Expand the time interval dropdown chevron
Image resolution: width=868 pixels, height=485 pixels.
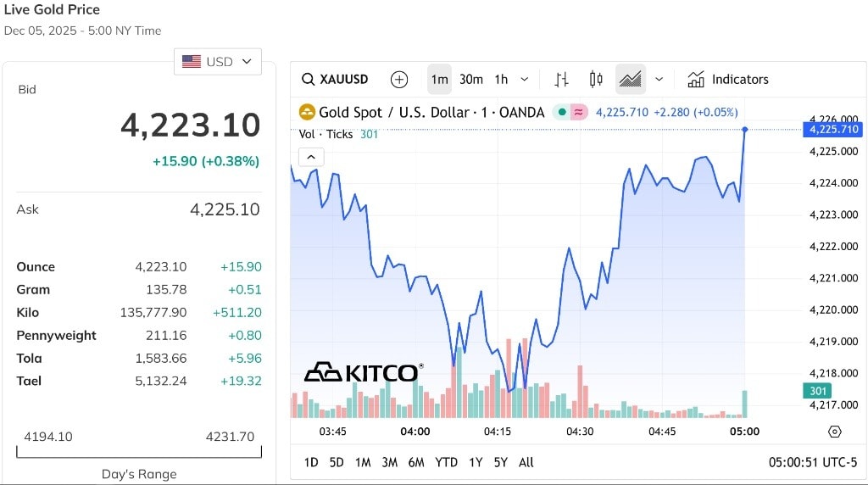pyautogui.click(x=524, y=80)
